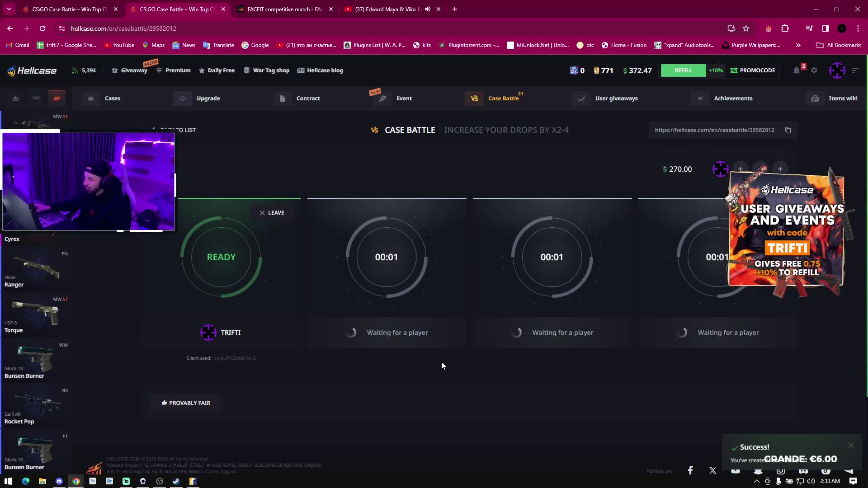
Task: Click the Chrome address bar URL
Action: pos(123,28)
